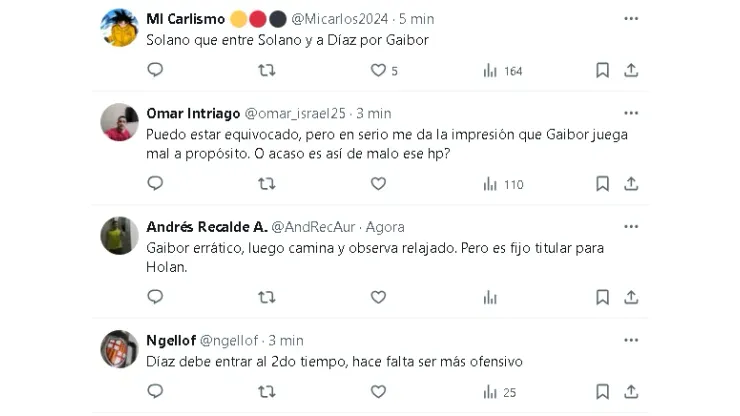Open more options on Omar Intriago's tweet
Viewport: 740px width, 416px height.
pyautogui.click(x=631, y=113)
